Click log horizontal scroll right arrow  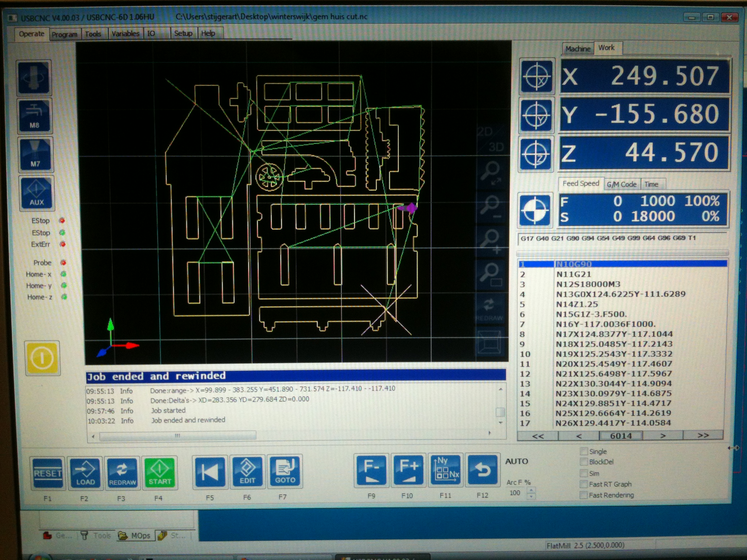coord(489,433)
